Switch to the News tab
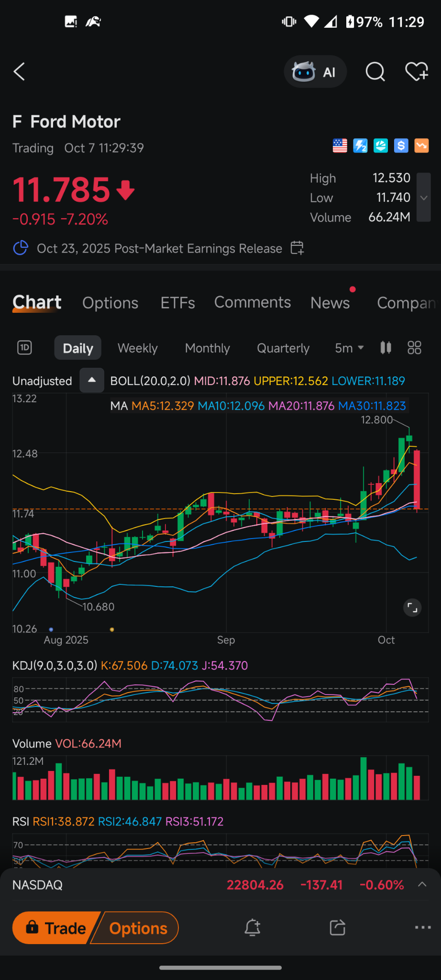This screenshot has width=441, height=980. click(330, 303)
